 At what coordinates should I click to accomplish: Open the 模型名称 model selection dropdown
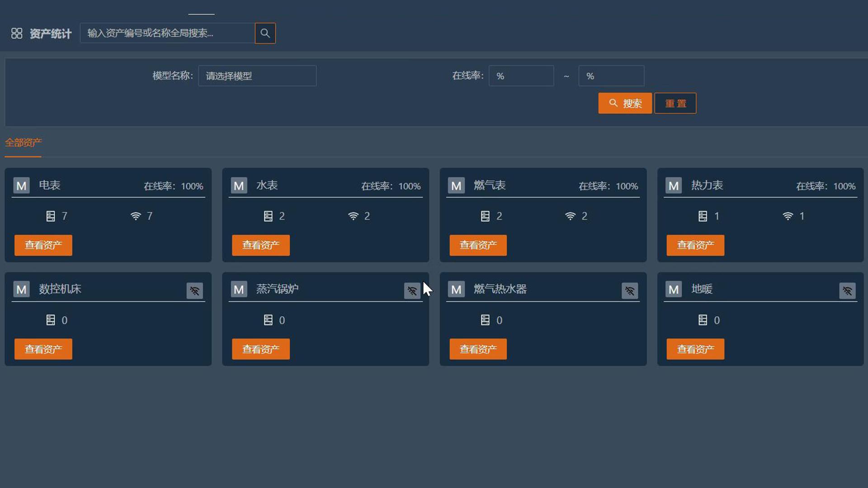257,76
